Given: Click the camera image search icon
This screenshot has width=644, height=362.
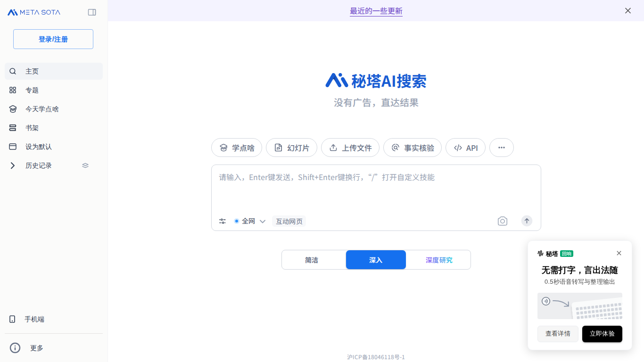Looking at the screenshot, I should click(503, 221).
